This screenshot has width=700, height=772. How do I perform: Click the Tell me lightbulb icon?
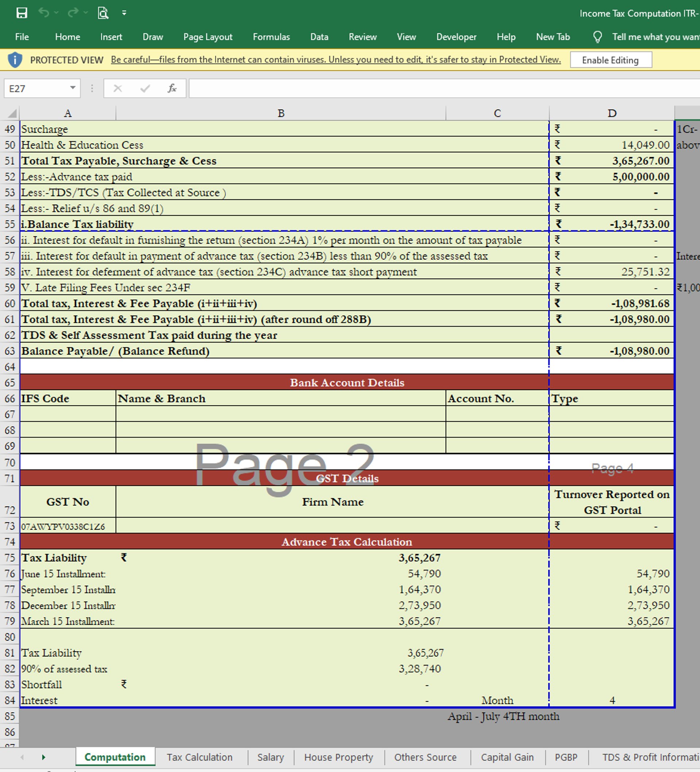click(x=598, y=37)
